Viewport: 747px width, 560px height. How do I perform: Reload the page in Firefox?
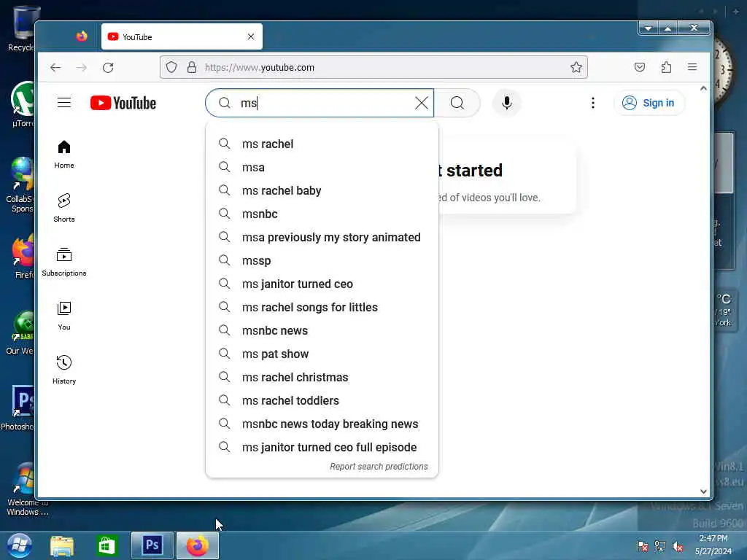coord(108,68)
